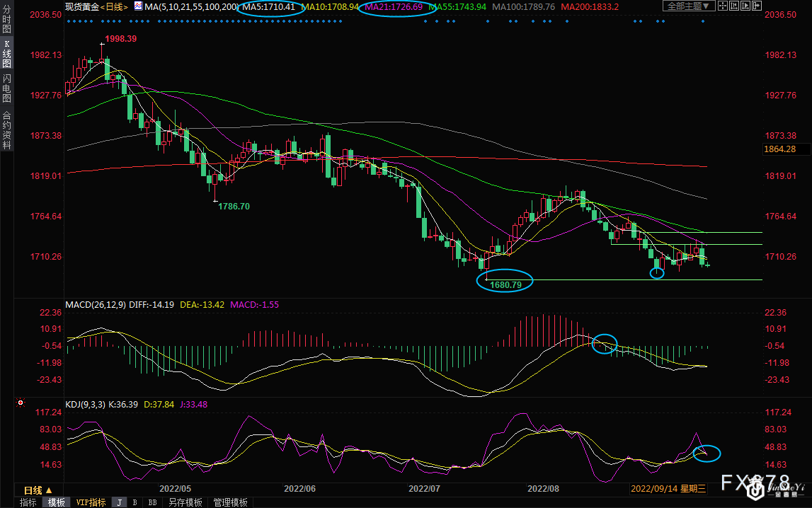Click the red sun icon beside KDJ
Viewport: 812px width, 508px height.
(x=21, y=404)
